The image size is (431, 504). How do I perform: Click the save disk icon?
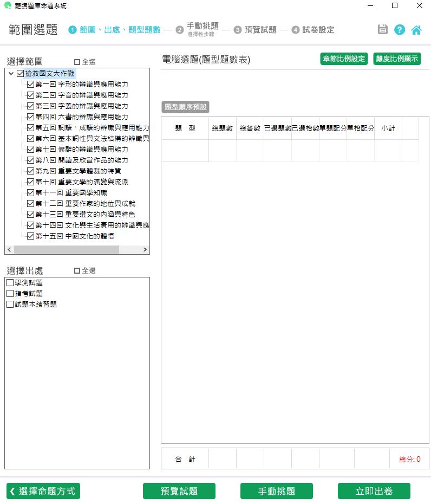coord(383,30)
